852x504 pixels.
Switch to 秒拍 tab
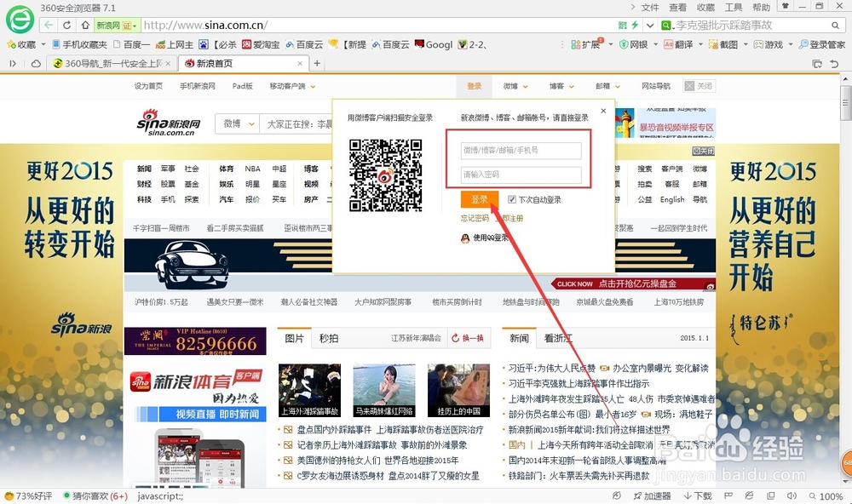(329, 338)
